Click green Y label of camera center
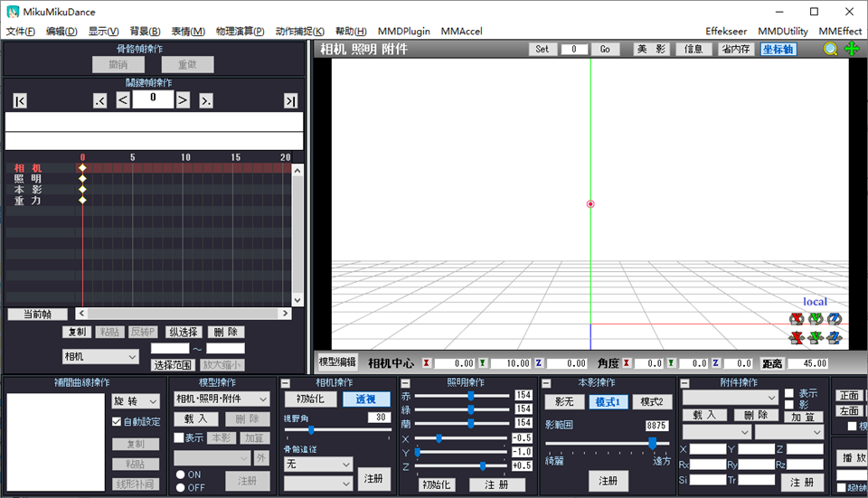The width and height of the screenshot is (868, 498). pyautogui.click(x=483, y=363)
